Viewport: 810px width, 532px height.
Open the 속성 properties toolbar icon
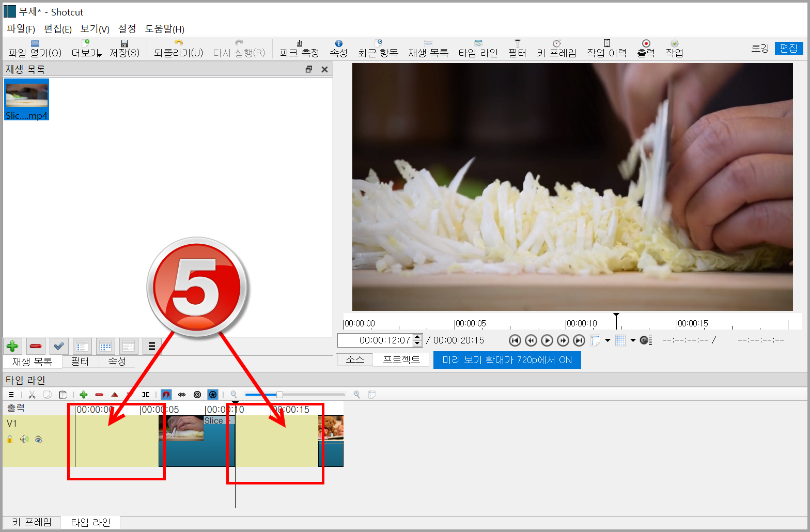(339, 49)
